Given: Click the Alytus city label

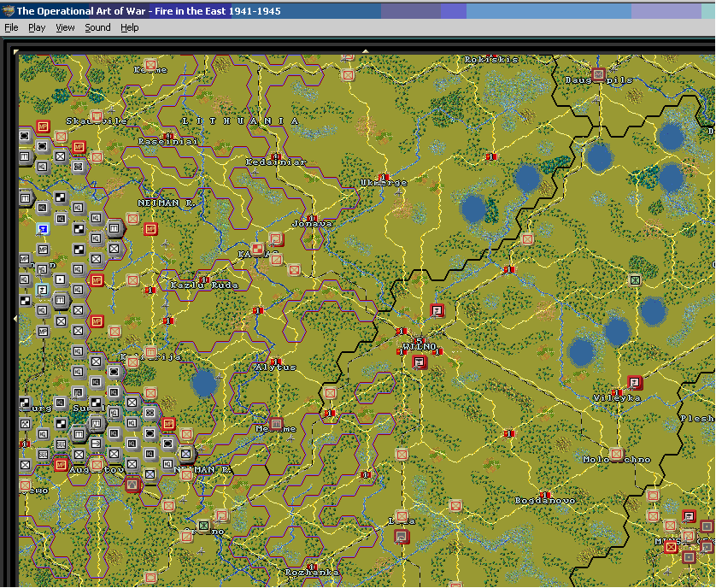Looking at the screenshot, I should click(275, 367).
